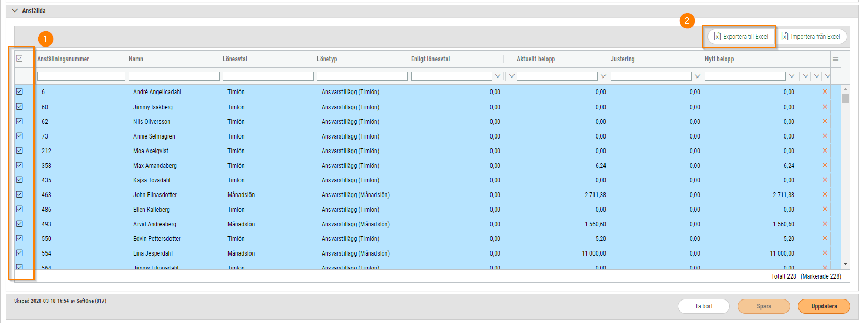This screenshot has height=323, width=868.
Task: Delete Max Amandaberg row X icon
Action: pos(825,165)
